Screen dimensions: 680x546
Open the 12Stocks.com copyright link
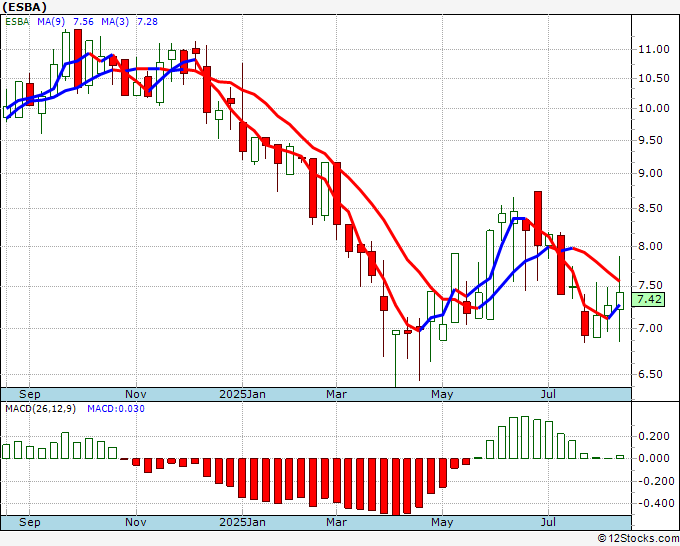click(x=638, y=539)
